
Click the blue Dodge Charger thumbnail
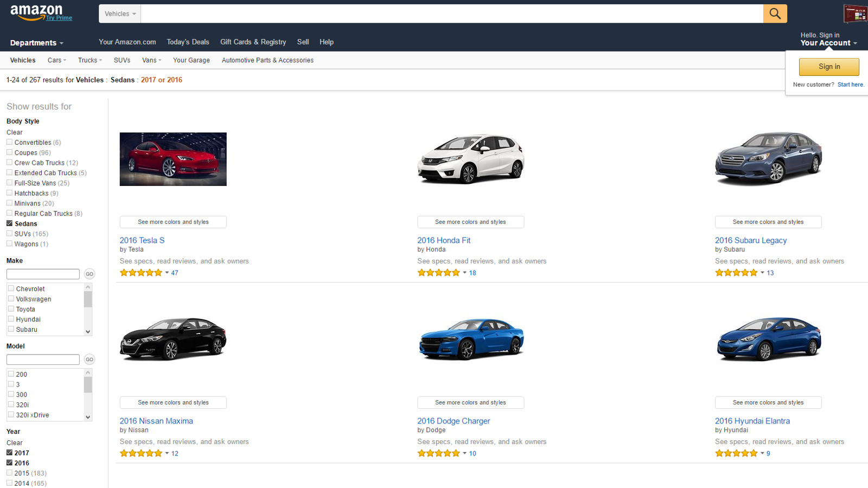471,339
